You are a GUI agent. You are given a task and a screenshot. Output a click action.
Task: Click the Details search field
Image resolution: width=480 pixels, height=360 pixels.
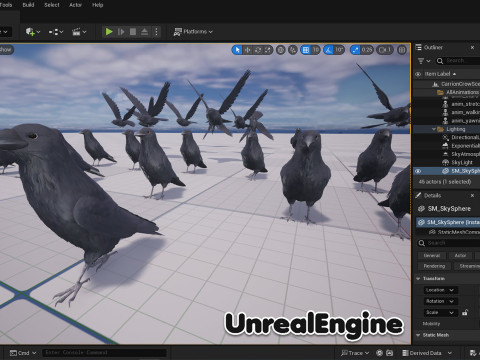coord(448,243)
